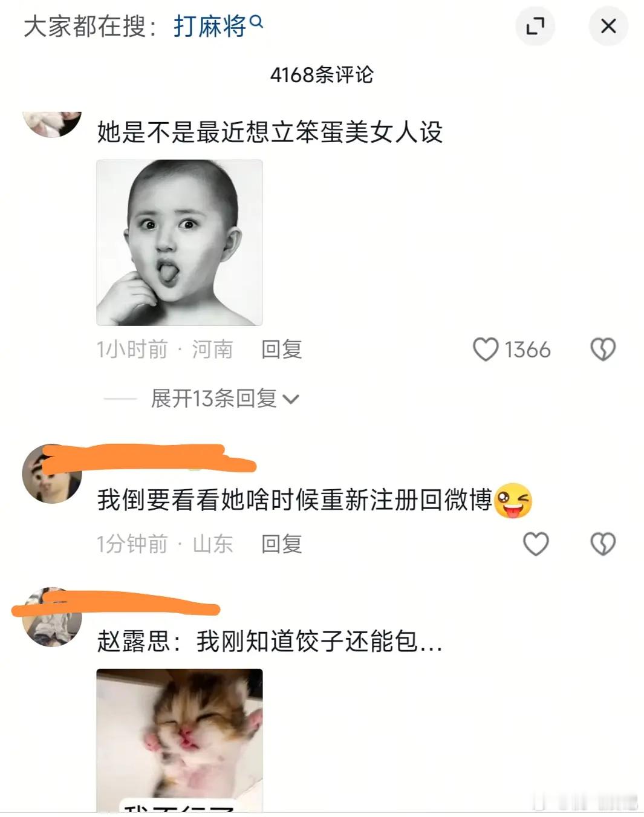Screen dimensions: 644x817
Task: Like the comment with 1366 likes
Action: tap(486, 350)
